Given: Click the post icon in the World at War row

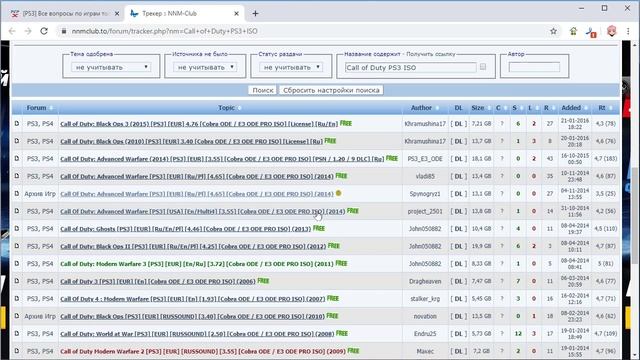Looking at the screenshot, I should click(17, 333).
